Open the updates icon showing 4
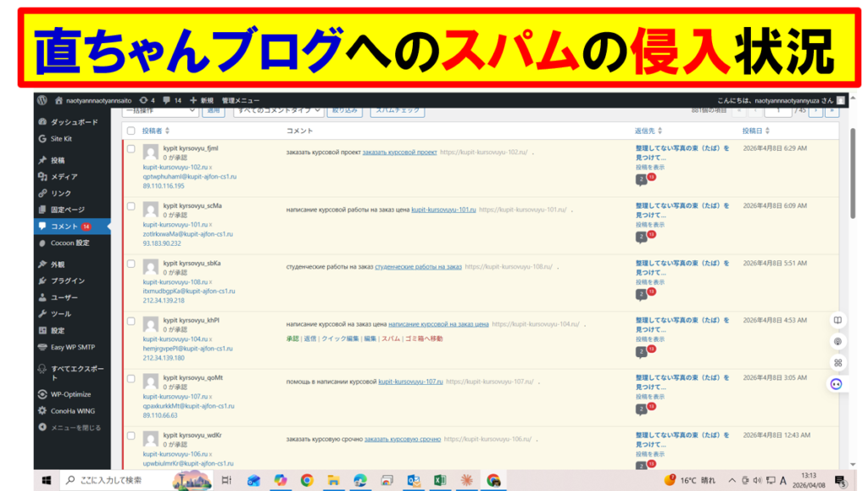868x491 pixels. 147,99
